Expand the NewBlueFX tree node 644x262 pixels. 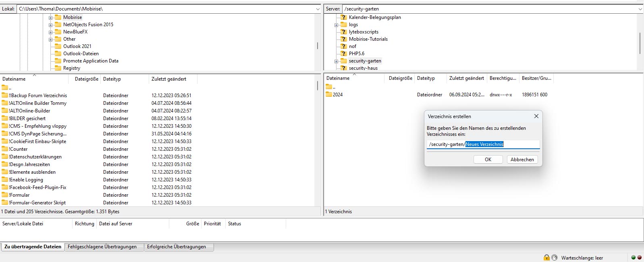coord(51,32)
